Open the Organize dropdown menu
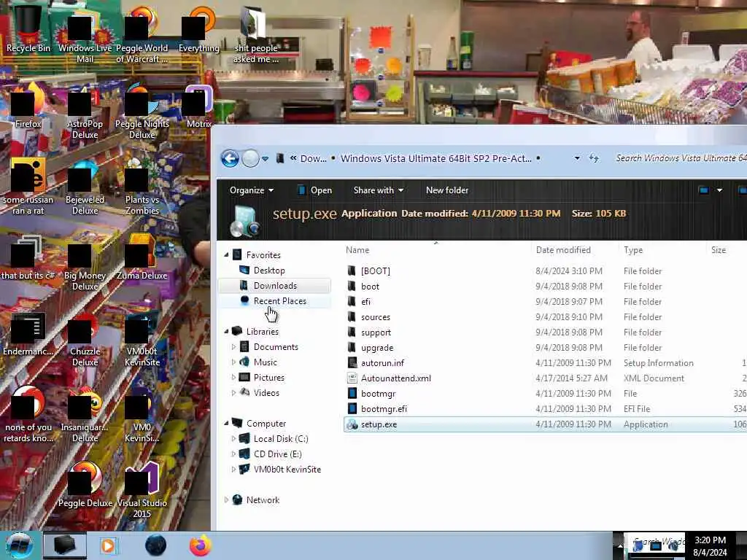 point(252,190)
